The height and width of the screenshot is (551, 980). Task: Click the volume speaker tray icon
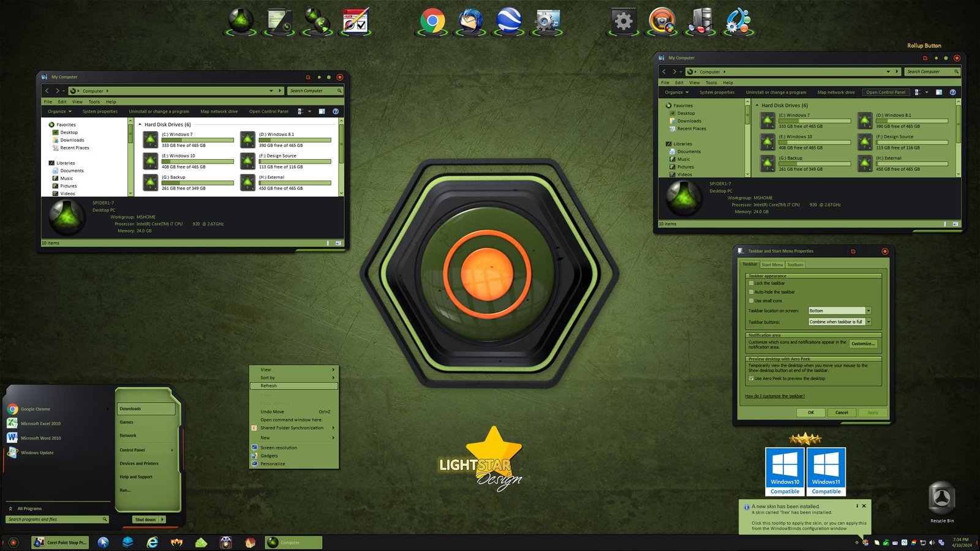point(932,542)
